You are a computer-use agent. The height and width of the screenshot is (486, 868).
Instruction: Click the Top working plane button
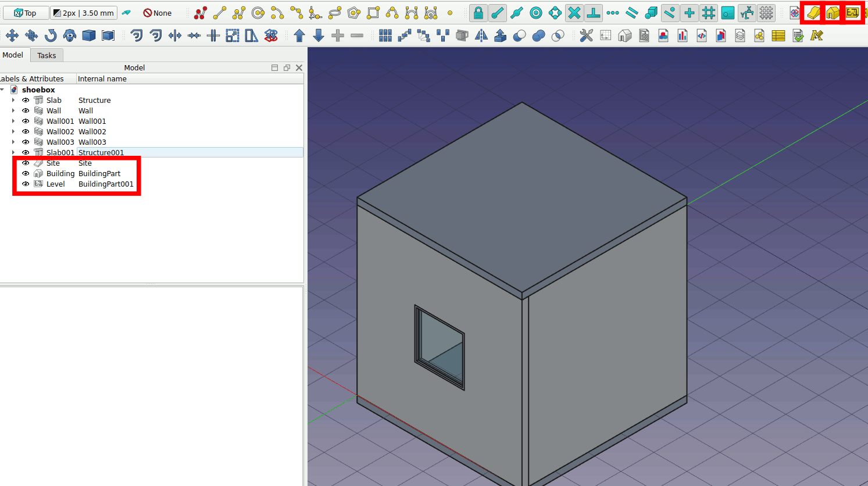pyautogui.click(x=25, y=13)
